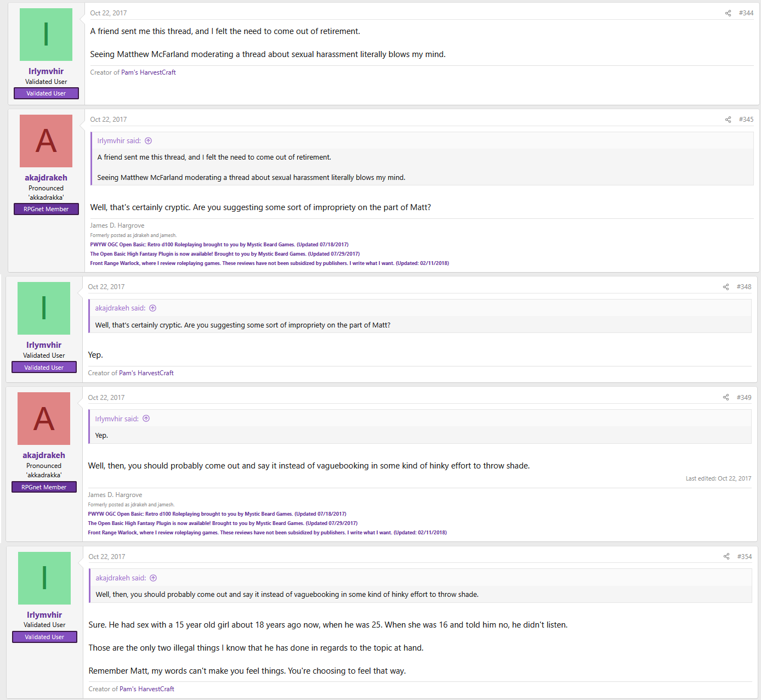Click 'Irlymvhir said:' quote header in post #349

(117, 419)
